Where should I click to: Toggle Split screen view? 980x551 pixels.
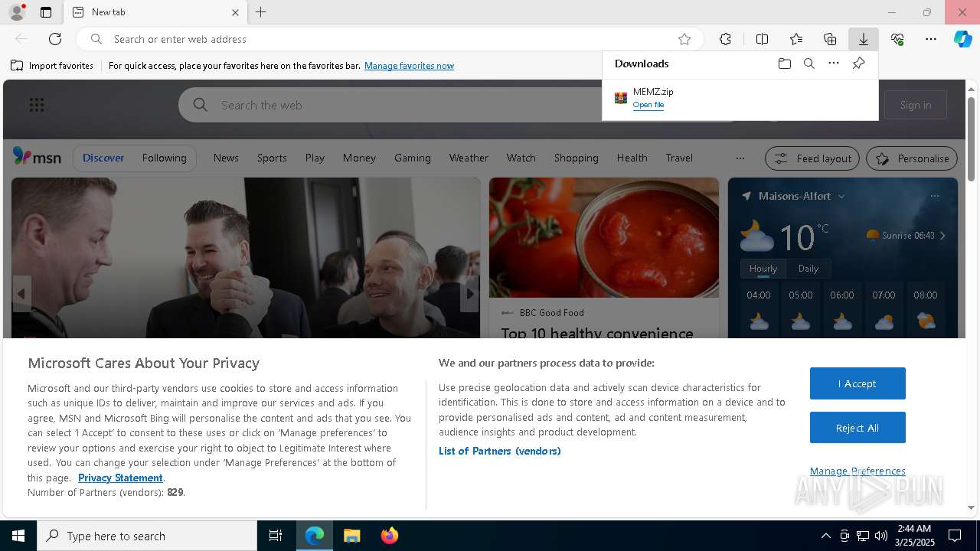pos(762,39)
